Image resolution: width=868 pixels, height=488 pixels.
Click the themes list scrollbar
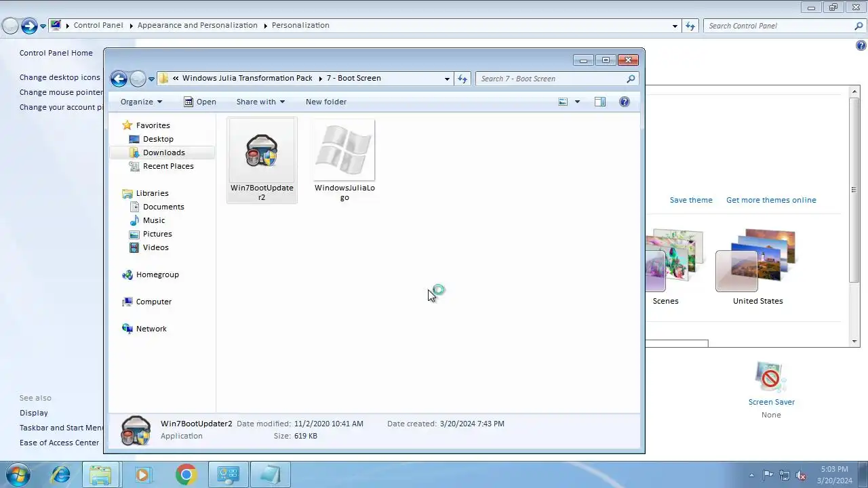click(x=854, y=190)
